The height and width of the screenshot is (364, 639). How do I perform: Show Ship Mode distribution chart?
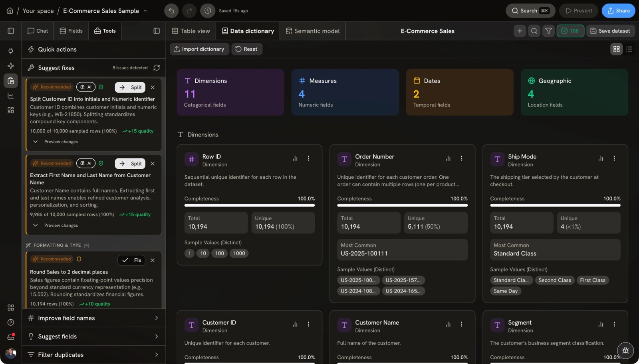[x=601, y=158]
